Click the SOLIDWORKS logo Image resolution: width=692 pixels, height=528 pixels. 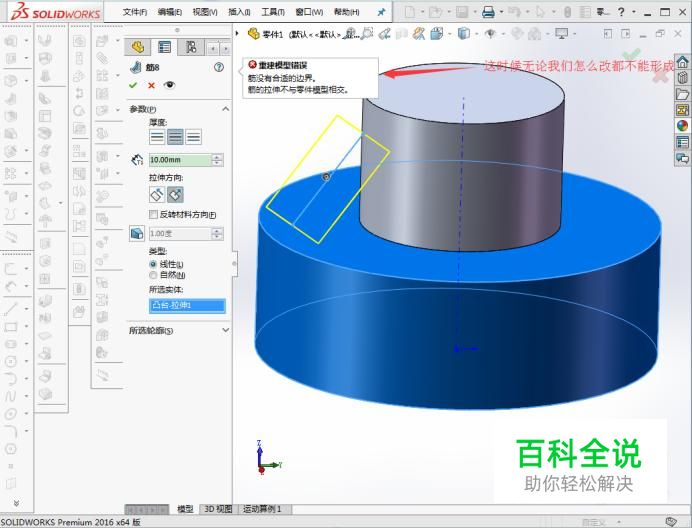click(56, 12)
